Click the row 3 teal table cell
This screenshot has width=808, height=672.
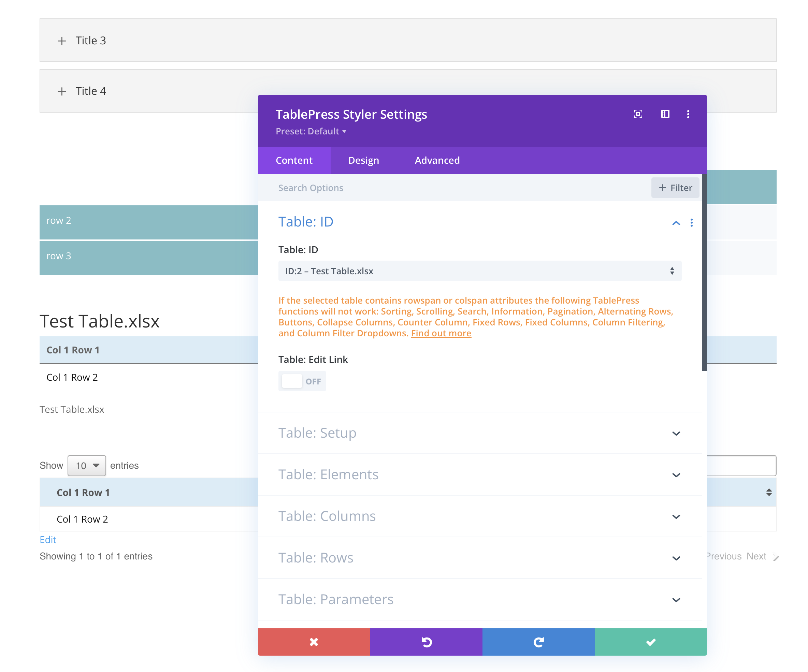click(148, 258)
